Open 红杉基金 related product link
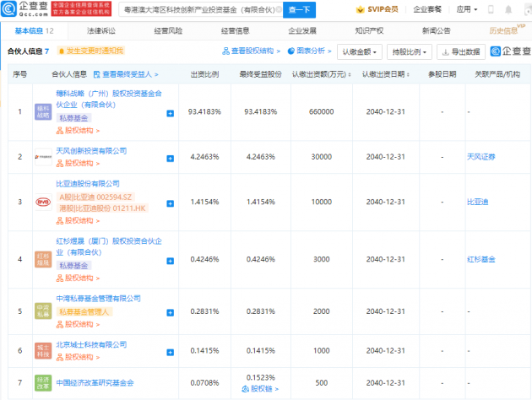 coord(480,259)
